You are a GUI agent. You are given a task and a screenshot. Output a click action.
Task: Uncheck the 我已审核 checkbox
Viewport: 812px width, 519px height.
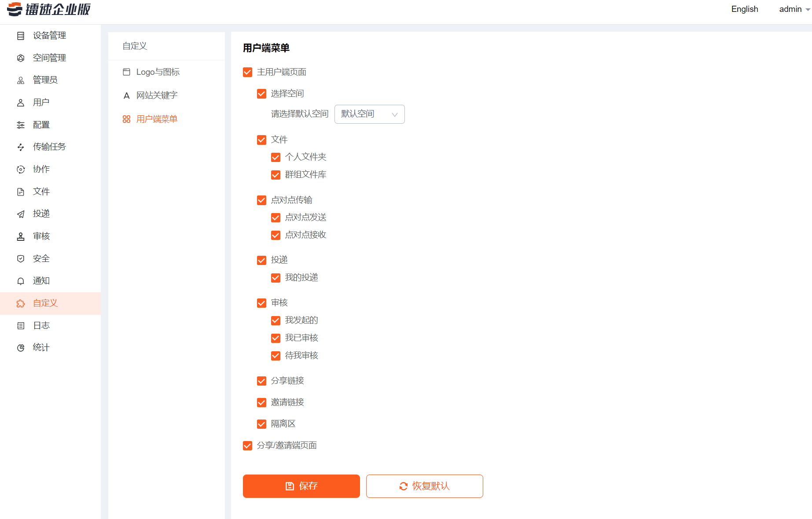coord(276,338)
